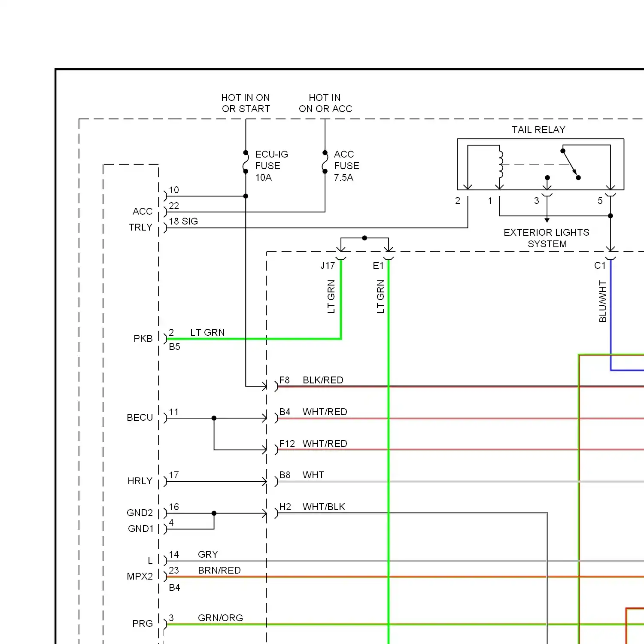644x644 pixels.
Task: Click the HOT IN ON OR ACC text
Action: [x=325, y=103]
